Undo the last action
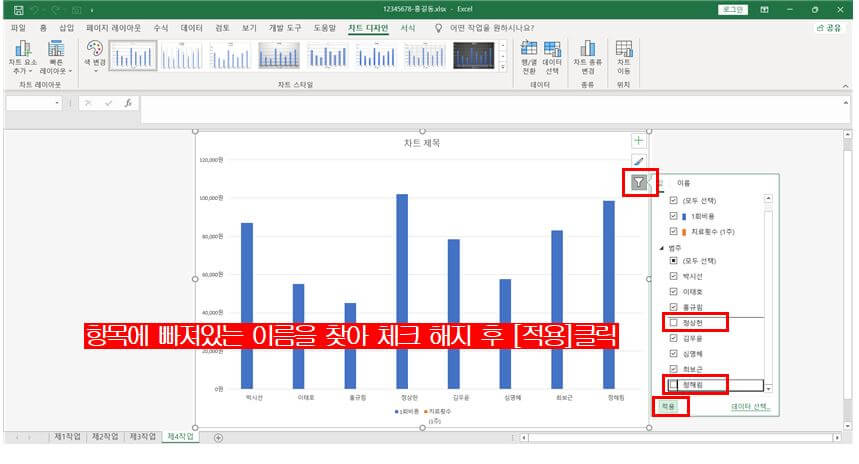The height and width of the screenshot is (464, 859). click(x=36, y=10)
